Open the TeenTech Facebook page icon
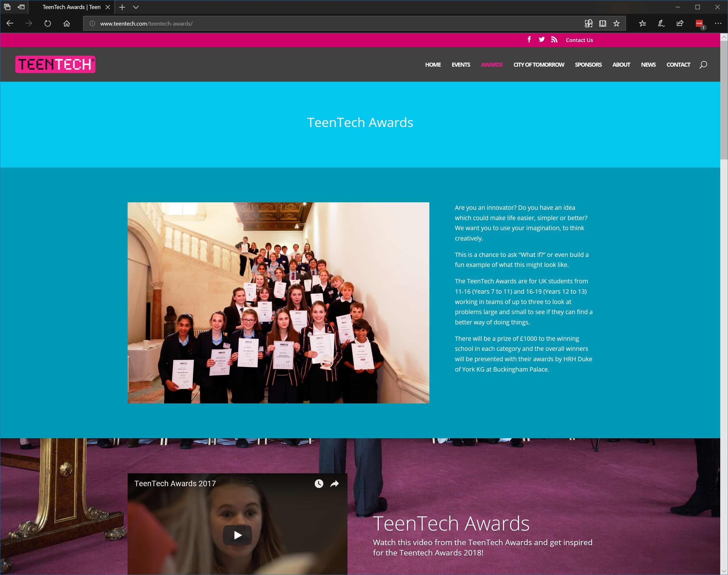Screen dimensions: 728x575 pos(529,40)
